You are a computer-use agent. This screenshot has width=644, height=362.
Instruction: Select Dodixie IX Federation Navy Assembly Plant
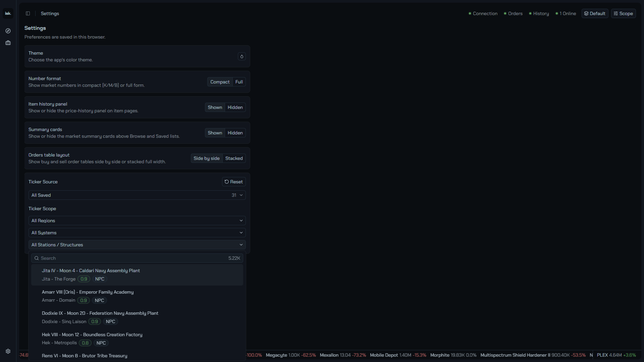click(x=137, y=317)
